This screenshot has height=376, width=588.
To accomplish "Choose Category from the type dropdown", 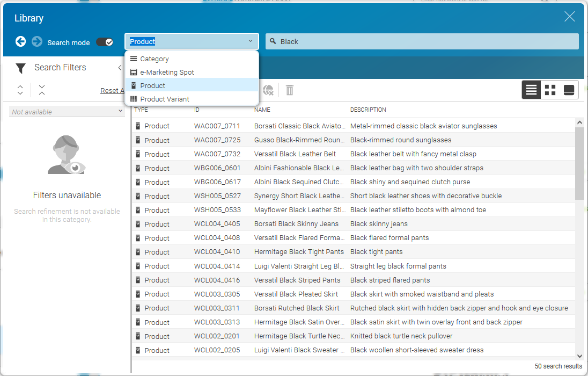I will point(155,59).
